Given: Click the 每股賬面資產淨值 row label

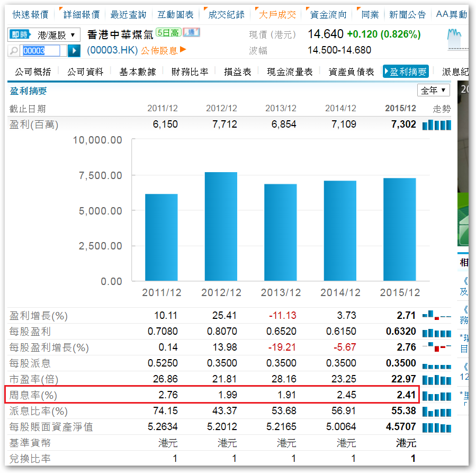Looking at the screenshot, I should [x=51, y=427].
